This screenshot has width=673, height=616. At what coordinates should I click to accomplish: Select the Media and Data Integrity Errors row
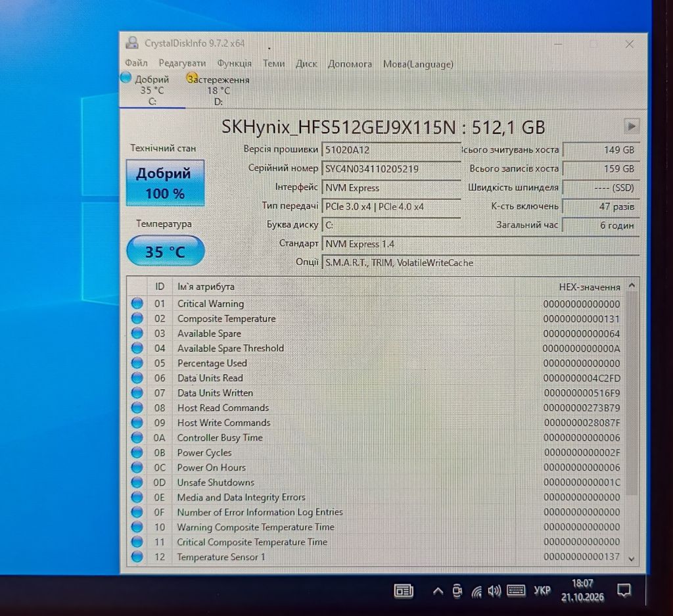tap(375, 497)
